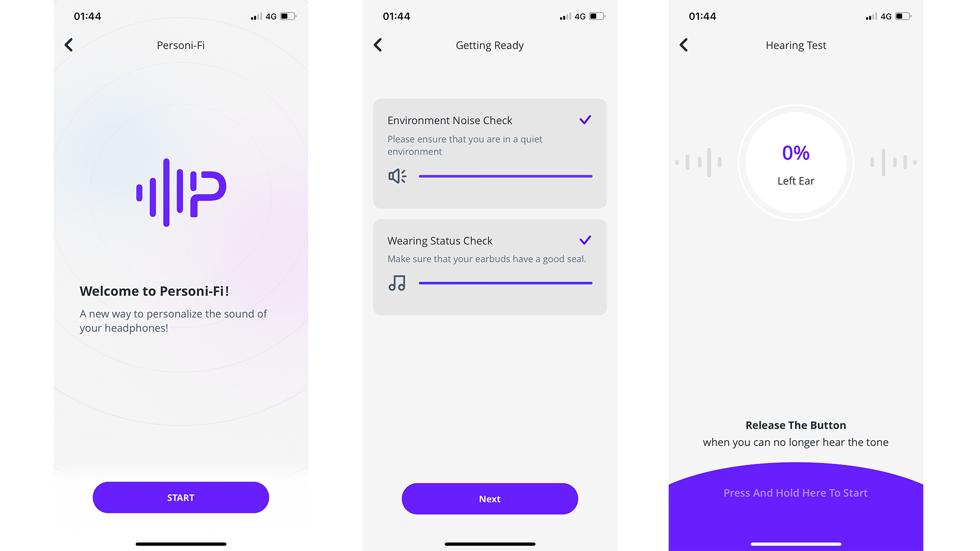Screen dimensions: 980x551
Task: Toggle the Environment Noise Check checkmark
Action: pos(585,119)
